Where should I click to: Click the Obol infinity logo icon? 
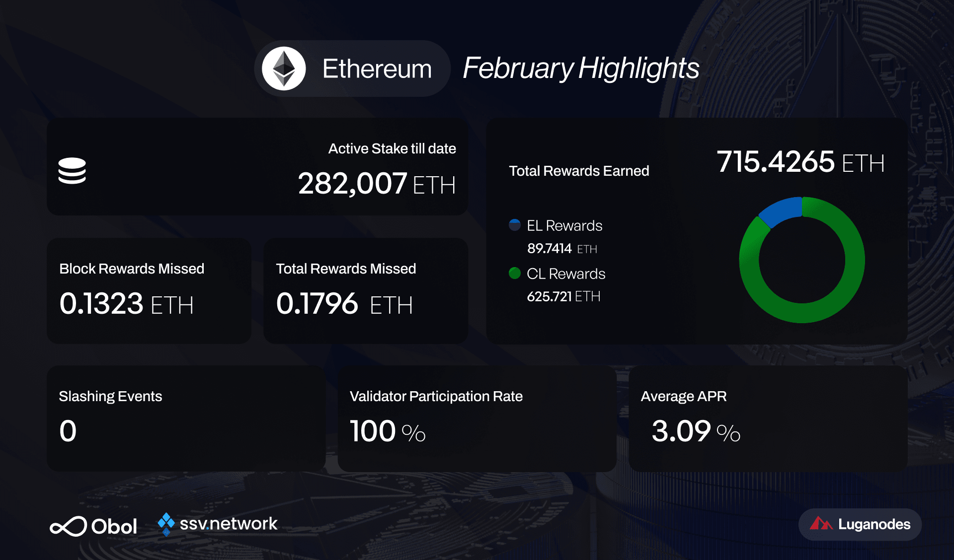tap(68, 526)
